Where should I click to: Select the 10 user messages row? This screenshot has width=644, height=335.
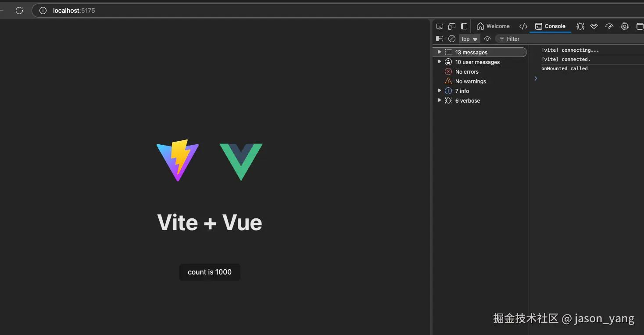click(480, 62)
